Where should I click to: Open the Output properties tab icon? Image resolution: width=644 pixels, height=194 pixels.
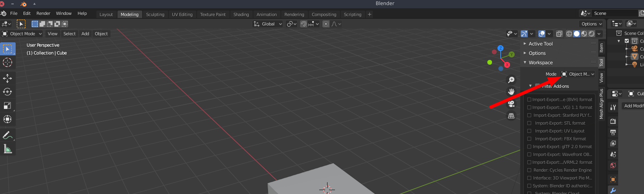click(x=613, y=132)
